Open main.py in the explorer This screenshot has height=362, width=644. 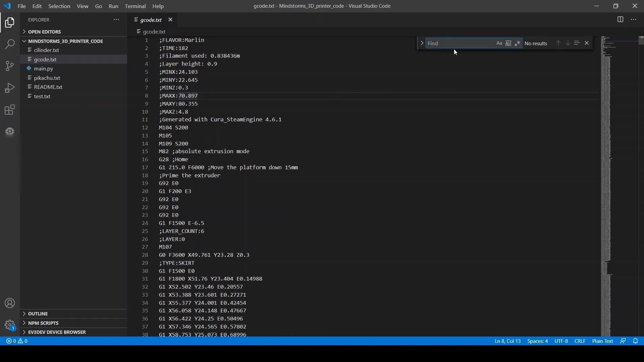(x=44, y=69)
